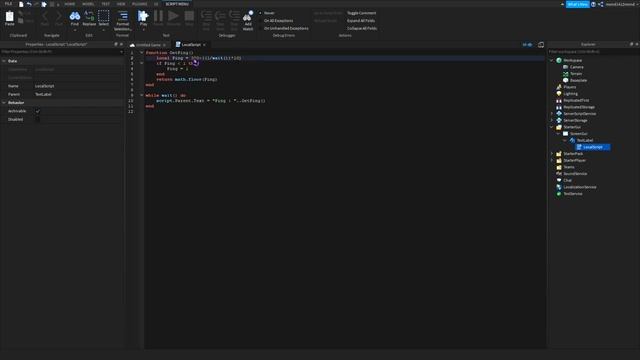Fold the while loop on line 9
Screen dimensions: 640x360
pos(142,95)
